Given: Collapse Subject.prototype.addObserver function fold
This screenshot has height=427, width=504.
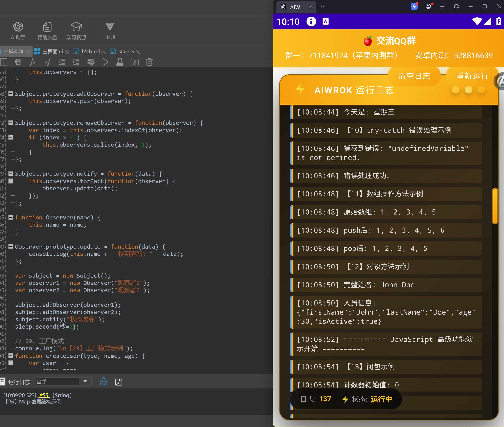Looking at the screenshot, I should pos(11,93).
